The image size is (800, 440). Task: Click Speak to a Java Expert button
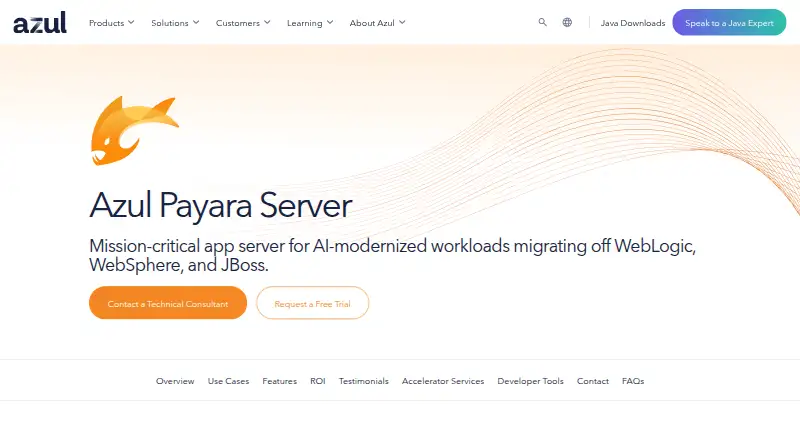coord(729,22)
